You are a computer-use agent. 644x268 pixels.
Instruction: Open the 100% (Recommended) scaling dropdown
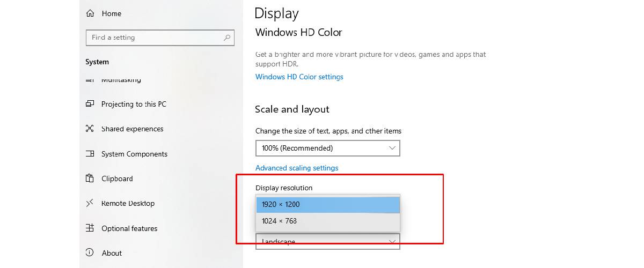pos(328,148)
